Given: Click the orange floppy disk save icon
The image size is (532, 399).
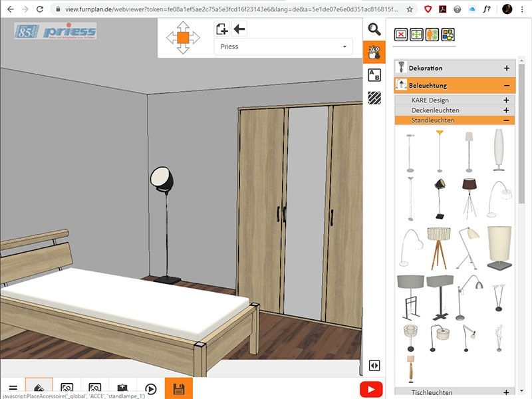Looking at the screenshot, I should coord(178,389).
